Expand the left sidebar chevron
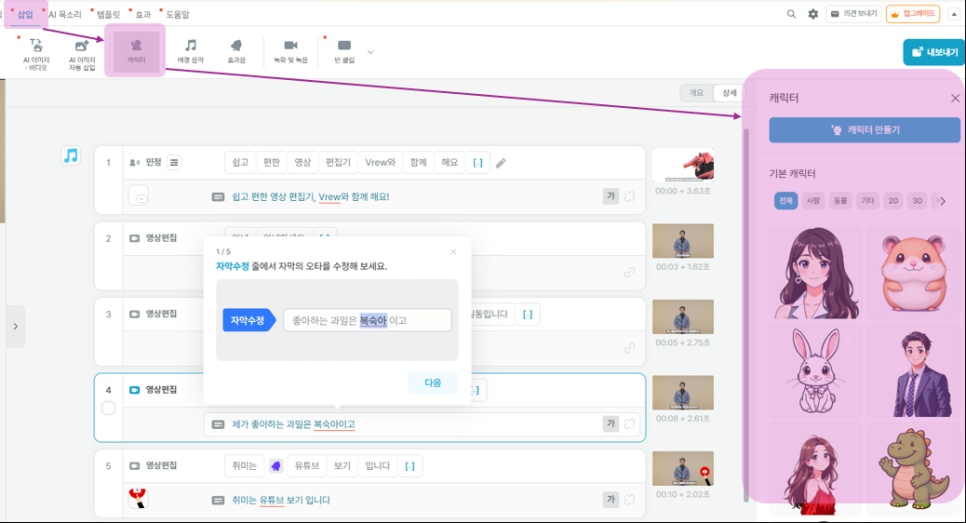Screen dimensions: 966x523 pos(15,326)
